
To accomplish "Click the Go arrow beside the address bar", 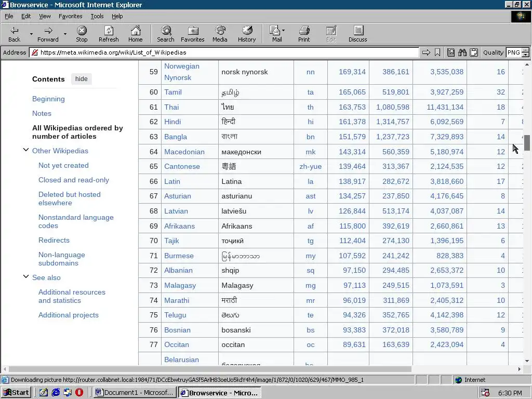I will pyautogui.click(x=426, y=52).
